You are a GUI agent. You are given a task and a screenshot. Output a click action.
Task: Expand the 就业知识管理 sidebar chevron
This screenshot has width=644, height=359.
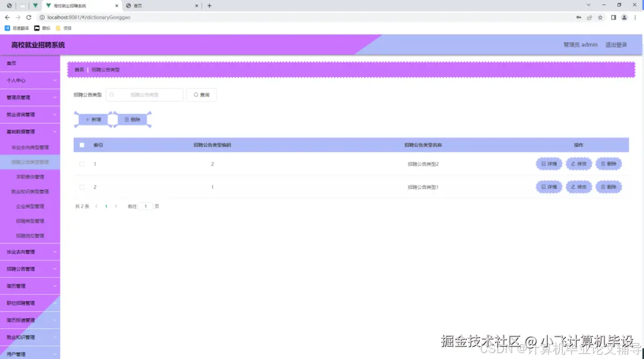(x=55, y=338)
